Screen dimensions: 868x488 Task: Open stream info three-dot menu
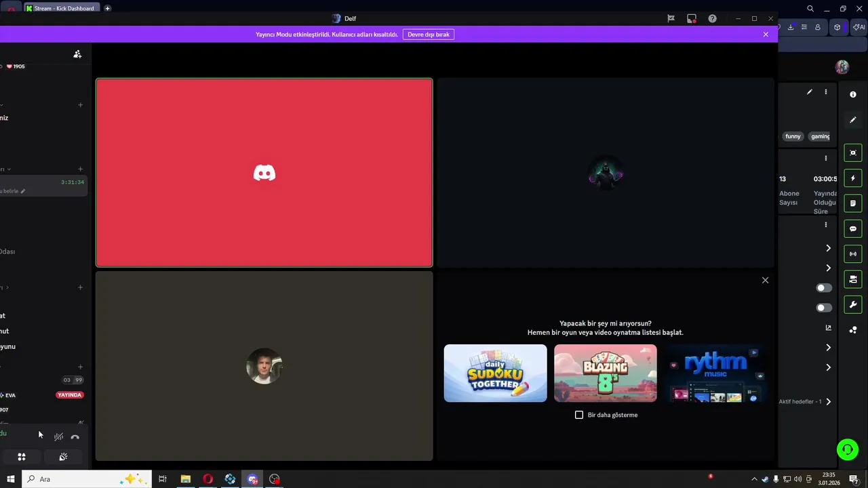click(x=826, y=91)
